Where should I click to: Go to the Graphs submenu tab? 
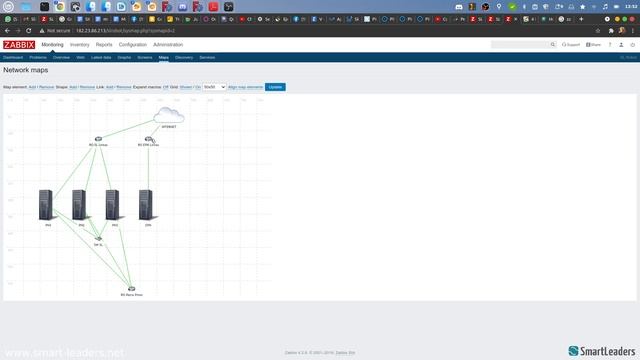coord(124,58)
